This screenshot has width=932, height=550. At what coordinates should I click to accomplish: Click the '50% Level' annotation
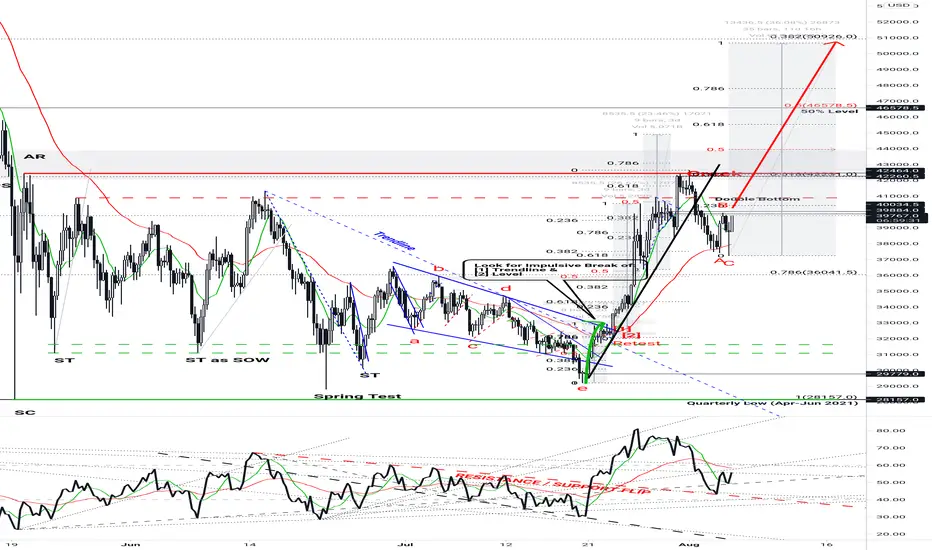pos(829,111)
